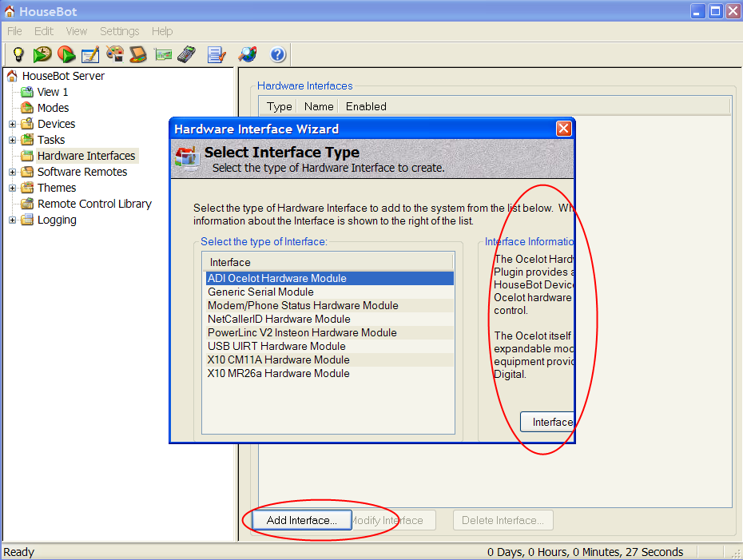Select View 1 in the tree

coord(53,92)
